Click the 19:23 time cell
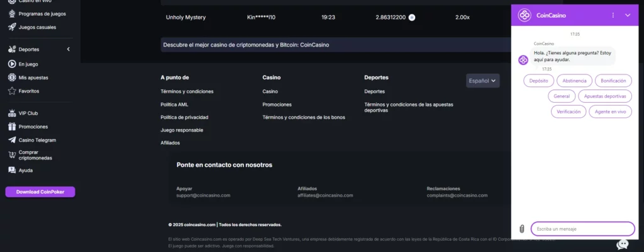 coord(328,17)
